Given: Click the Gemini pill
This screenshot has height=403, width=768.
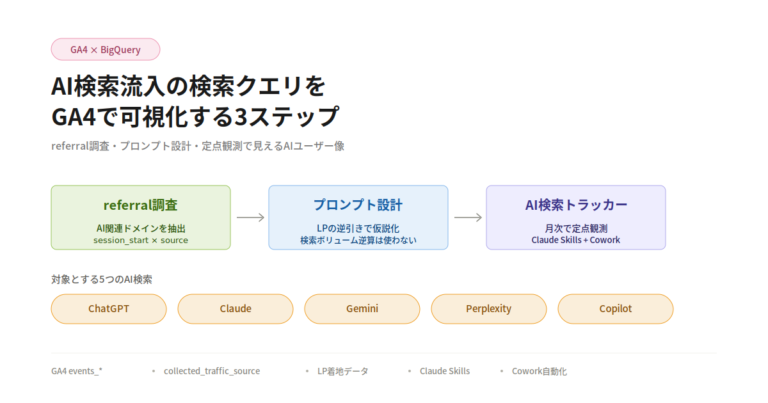Looking at the screenshot, I should point(362,309).
